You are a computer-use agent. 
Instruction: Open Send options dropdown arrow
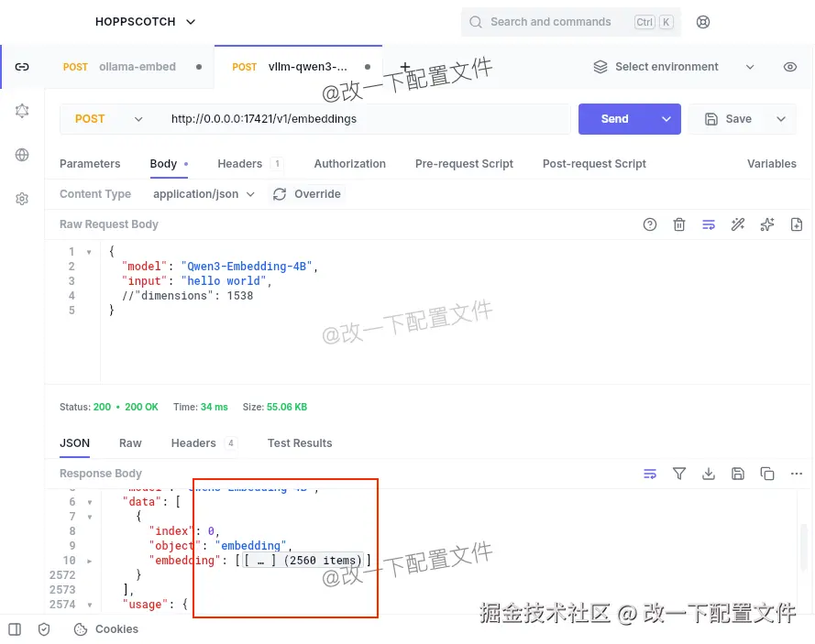666,119
